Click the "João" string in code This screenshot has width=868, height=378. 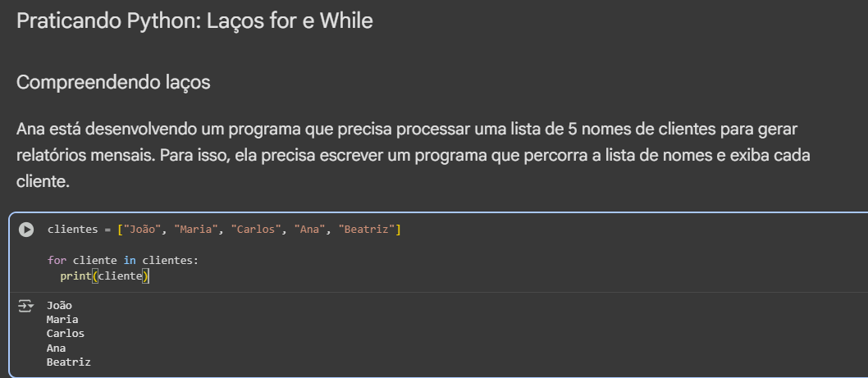coord(141,230)
